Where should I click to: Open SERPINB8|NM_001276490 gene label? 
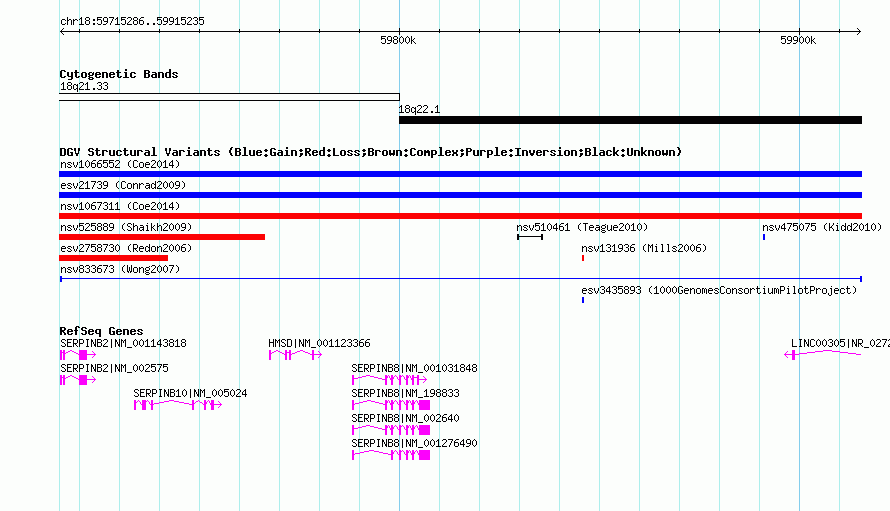pyautogui.click(x=414, y=443)
